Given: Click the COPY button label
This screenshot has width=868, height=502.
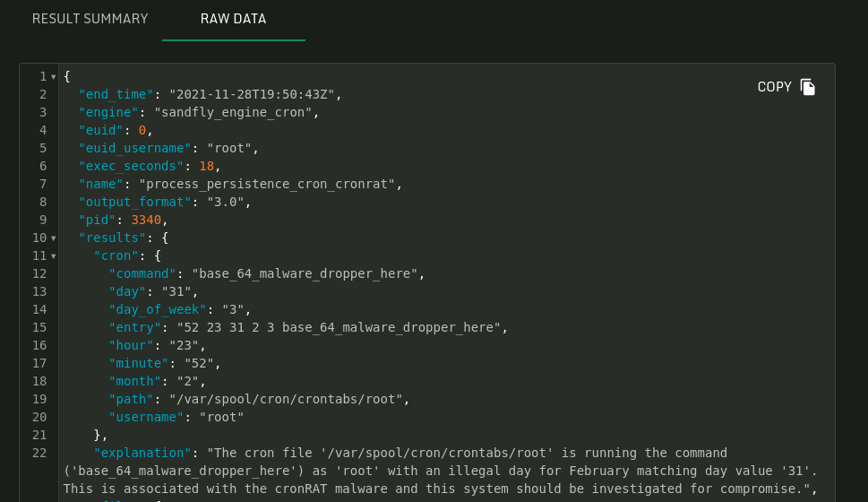Looking at the screenshot, I should (775, 87).
